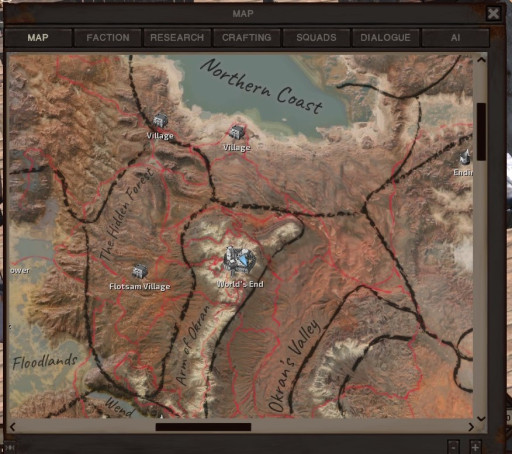Image resolution: width=512 pixels, height=454 pixels.
Task: Click the scroll down arrow on the map
Action: 481,418
